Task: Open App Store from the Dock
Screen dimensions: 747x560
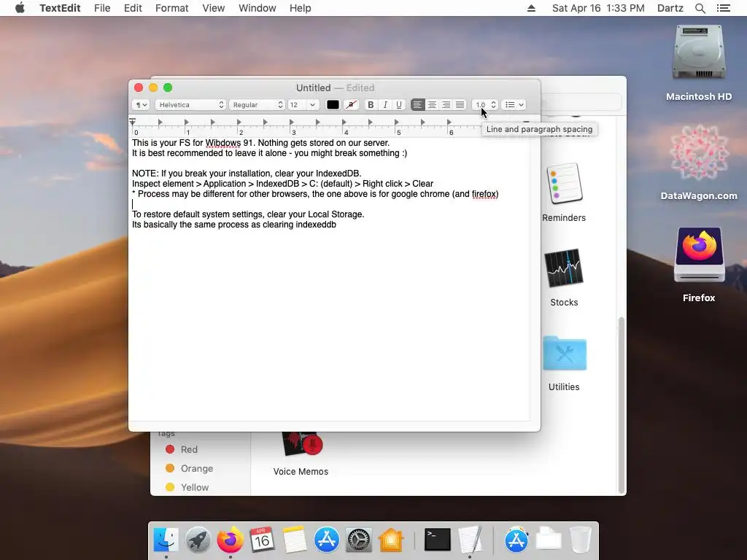Action: pos(326,540)
